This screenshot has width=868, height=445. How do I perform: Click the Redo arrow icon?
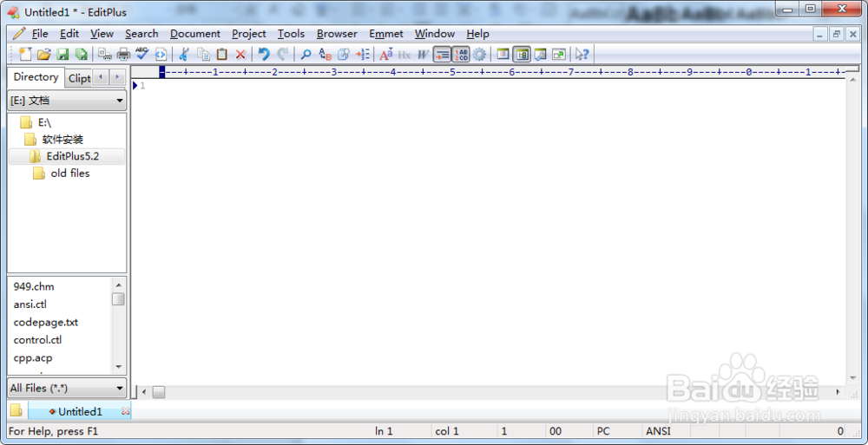click(282, 55)
